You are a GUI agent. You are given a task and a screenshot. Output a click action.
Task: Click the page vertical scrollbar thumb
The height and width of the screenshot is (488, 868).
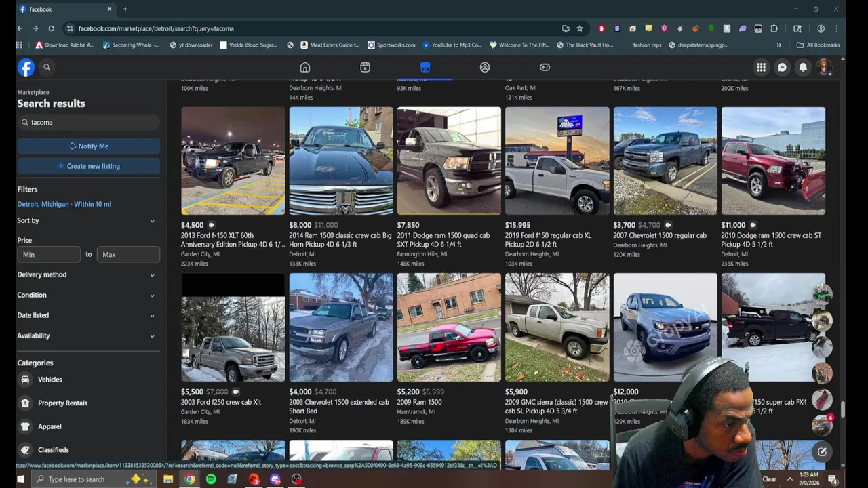843,409
